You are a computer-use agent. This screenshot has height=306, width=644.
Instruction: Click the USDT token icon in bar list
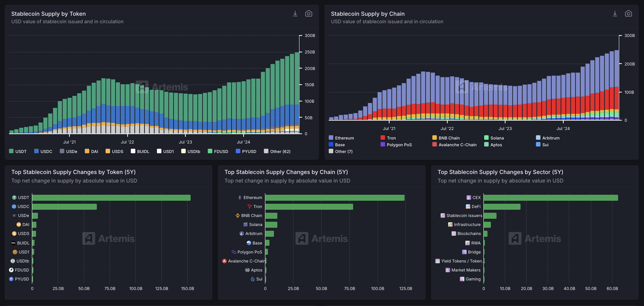tap(14, 197)
